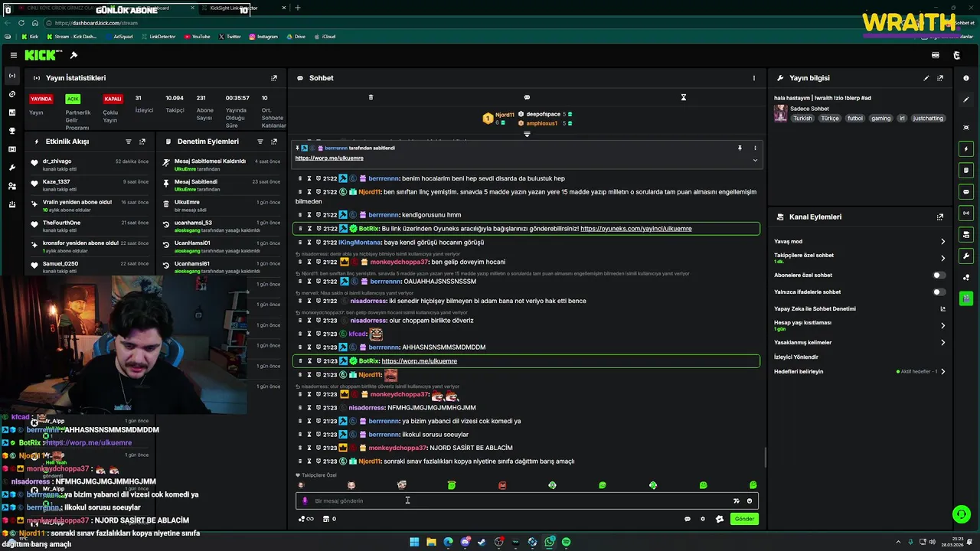The image size is (980, 551).
Task: Pop out the Yayın İstatistikleri panel
Action: pyautogui.click(x=274, y=78)
